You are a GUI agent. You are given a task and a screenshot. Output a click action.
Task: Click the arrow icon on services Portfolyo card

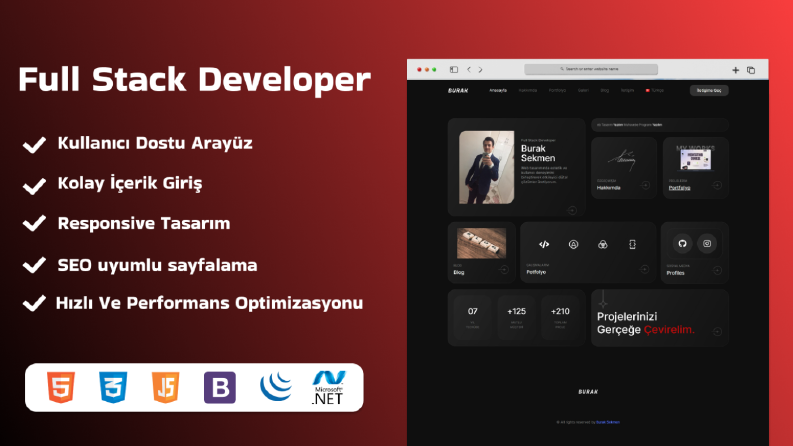(x=644, y=269)
